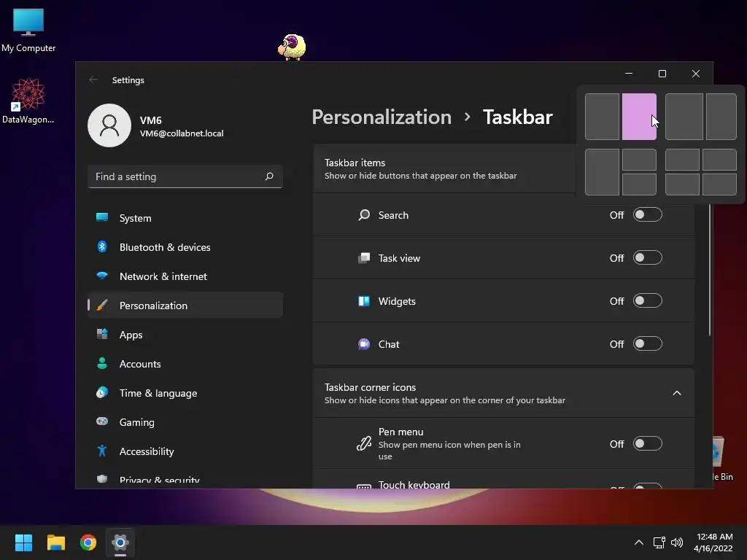747x560 pixels.
Task: Open the clock and date in taskbar
Action: click(713, 542)
